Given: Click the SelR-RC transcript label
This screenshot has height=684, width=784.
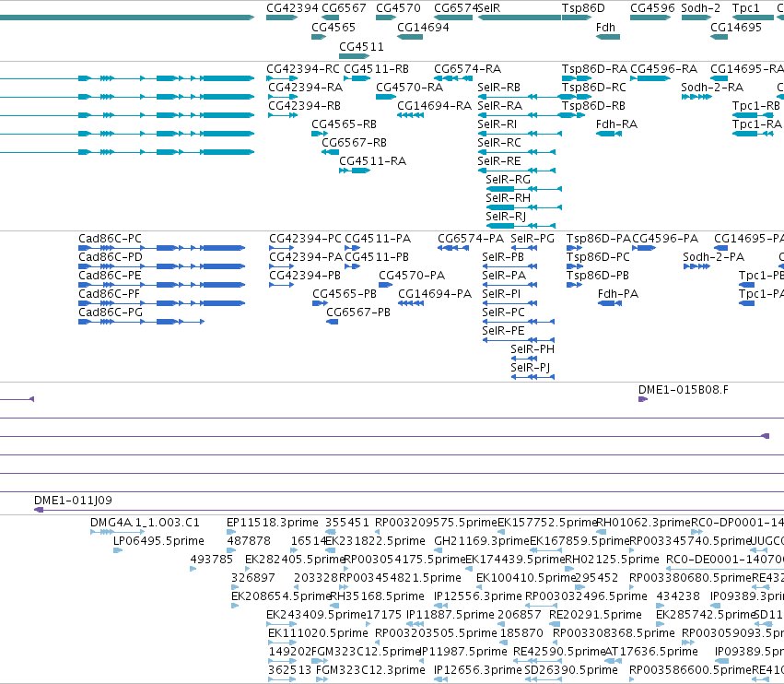Looking at the screenshot, I should [x=499, y=143].
